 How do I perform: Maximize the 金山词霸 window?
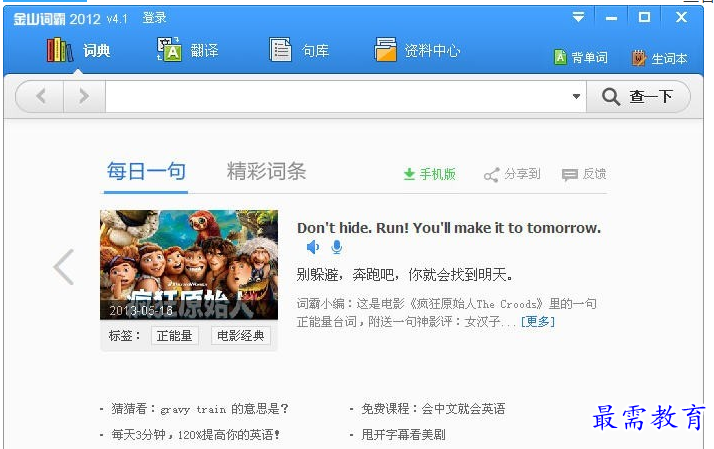pos(644,17)
